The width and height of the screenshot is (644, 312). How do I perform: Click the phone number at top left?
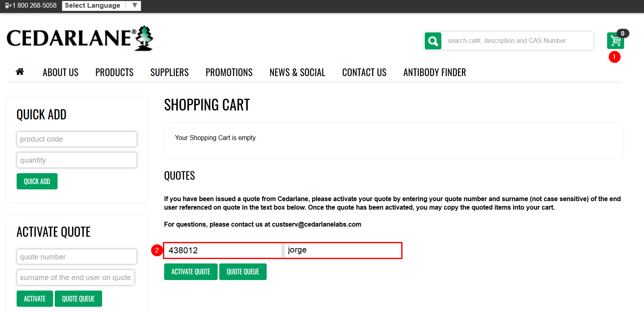coord(31,6)
